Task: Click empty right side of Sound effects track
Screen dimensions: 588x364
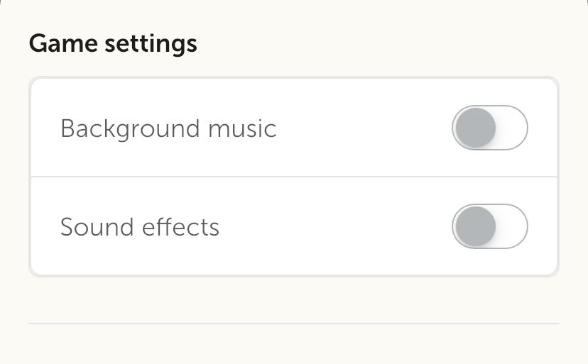Action: click(513, 227)
